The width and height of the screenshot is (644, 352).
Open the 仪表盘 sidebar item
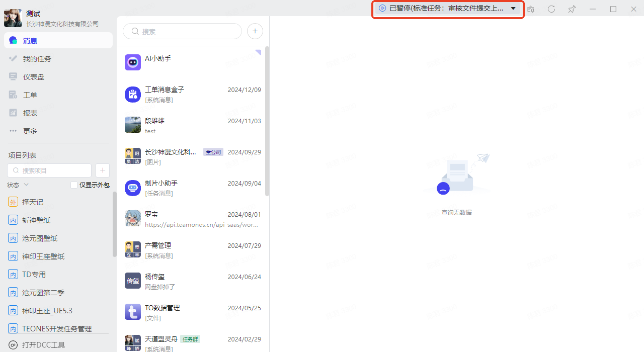(33, 77)
